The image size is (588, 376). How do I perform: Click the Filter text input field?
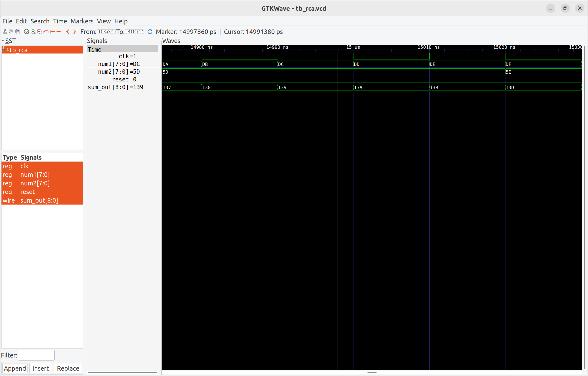point(36,355)
